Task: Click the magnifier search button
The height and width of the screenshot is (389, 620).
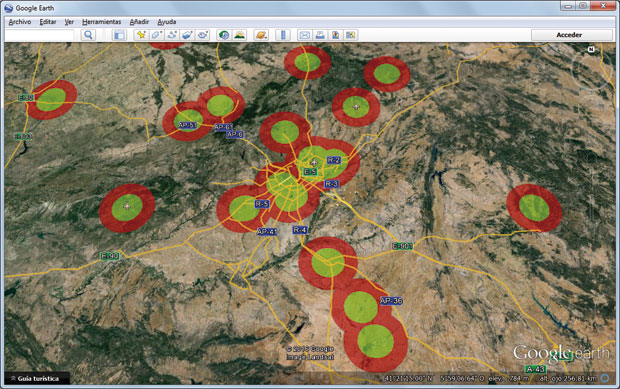Action: pyautogui.click(x=88, y=35)
